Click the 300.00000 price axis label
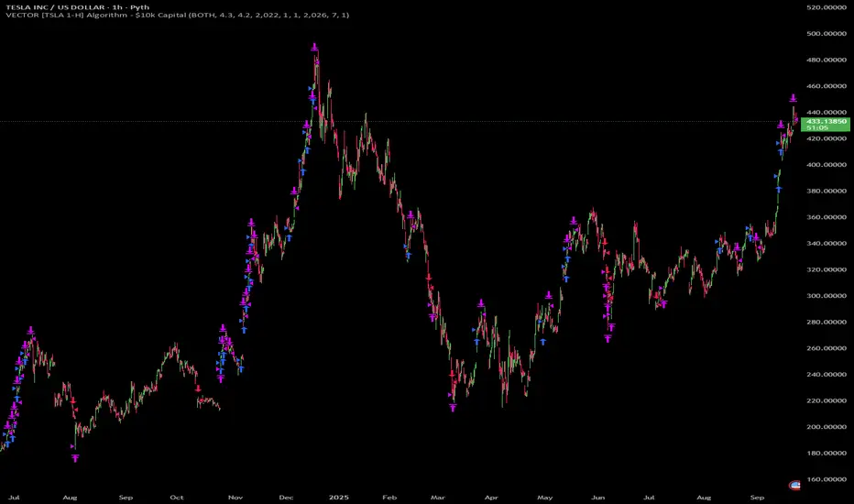 click(827, 295)
